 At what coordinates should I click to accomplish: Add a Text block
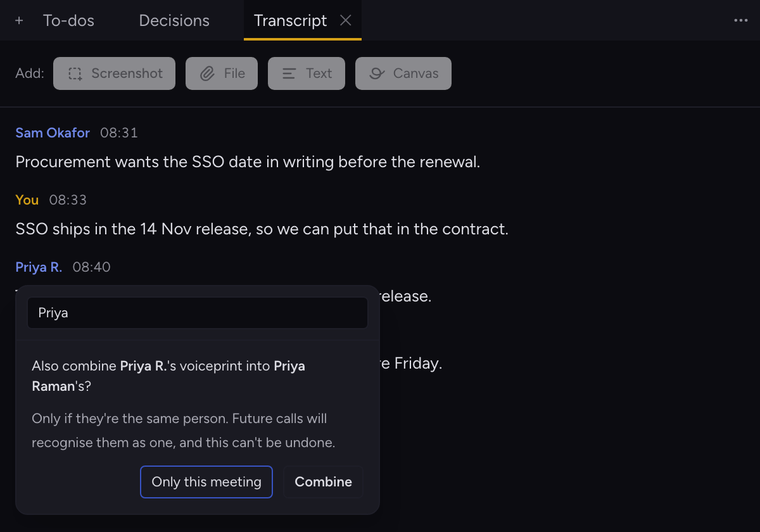pos(307,73)
